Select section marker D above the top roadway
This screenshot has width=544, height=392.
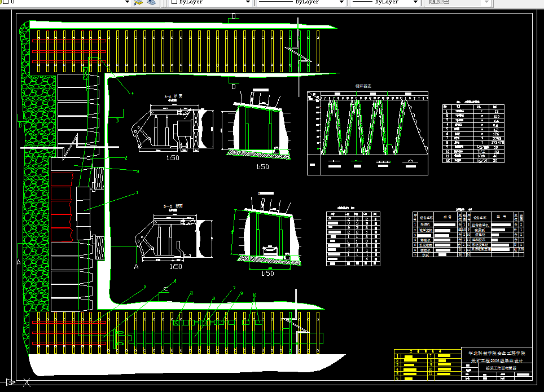point(234,16)
